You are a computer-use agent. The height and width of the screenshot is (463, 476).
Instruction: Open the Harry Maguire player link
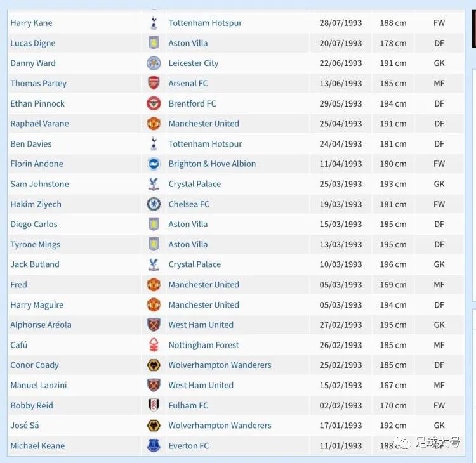(37, 305)
